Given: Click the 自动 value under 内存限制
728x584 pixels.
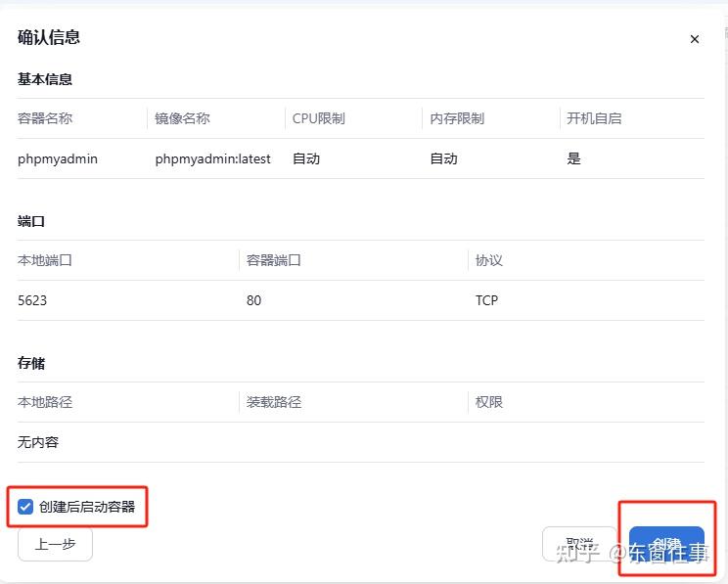Looking at the screenshot, I should (x=443, y=158).
